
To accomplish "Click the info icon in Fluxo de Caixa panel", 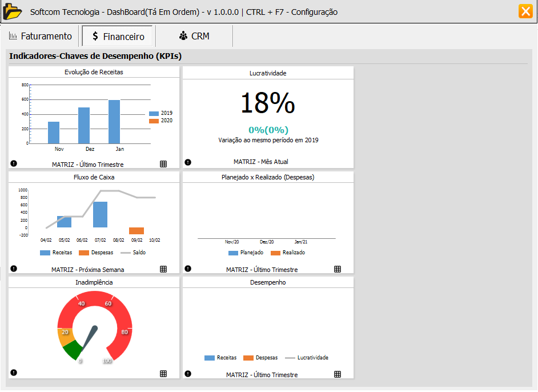I will pos(14,269).
